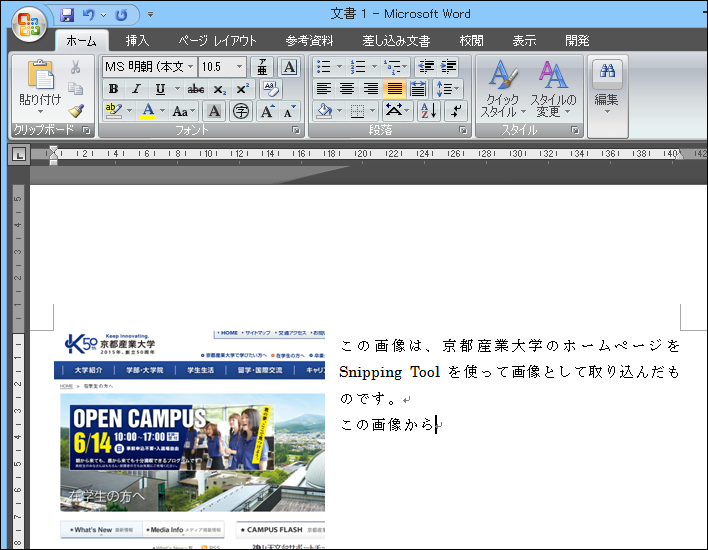Sort text A to Z

tap(429, 111)
